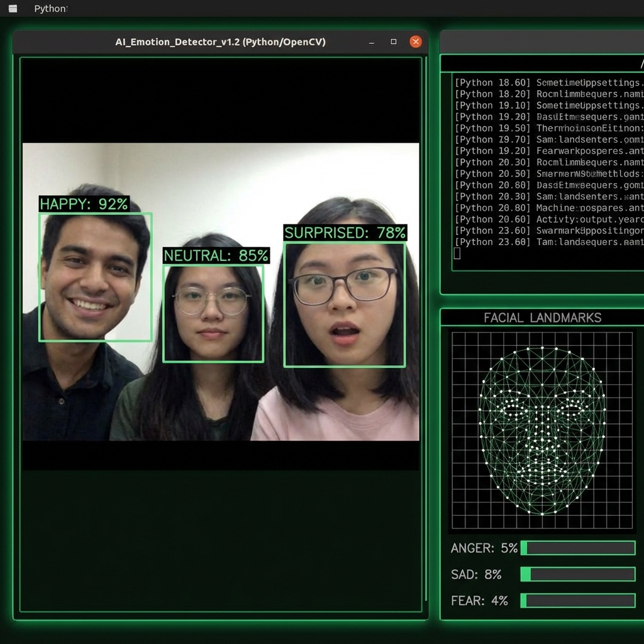This screenshot has width=644, height=644.
Task: Select the HAPPY: 92% label
Action: point(84,204)
